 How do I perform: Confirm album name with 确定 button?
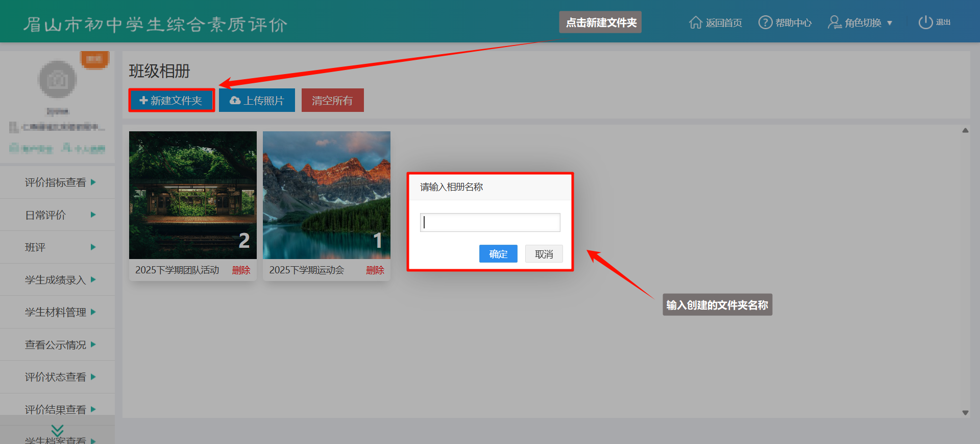498,254
